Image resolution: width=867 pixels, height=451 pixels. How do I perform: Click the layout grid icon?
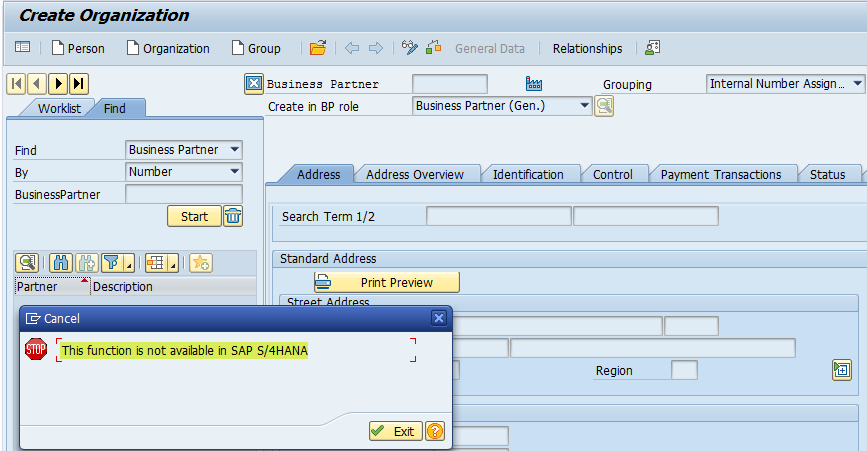point(156,263)
